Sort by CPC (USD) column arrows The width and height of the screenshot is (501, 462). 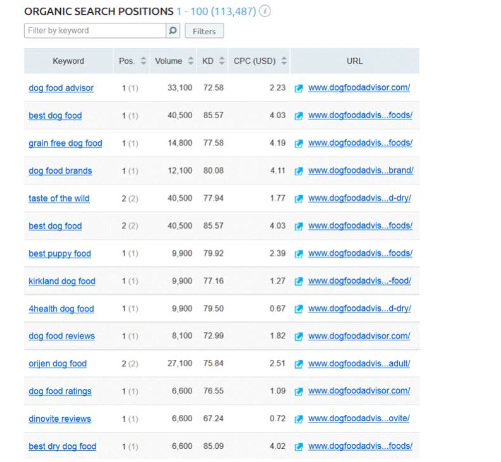click(x=284, y=61)
